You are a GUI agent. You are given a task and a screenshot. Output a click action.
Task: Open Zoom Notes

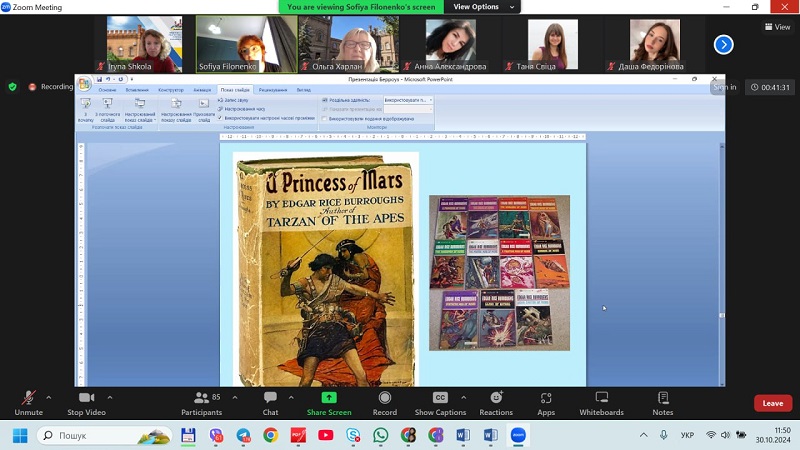(663, 403)
